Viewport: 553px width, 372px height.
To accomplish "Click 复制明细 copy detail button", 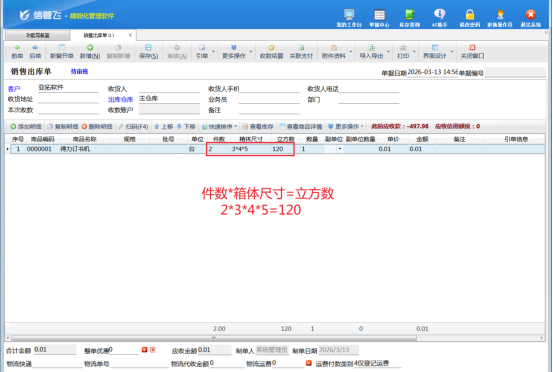I will [x=63, y=126].
